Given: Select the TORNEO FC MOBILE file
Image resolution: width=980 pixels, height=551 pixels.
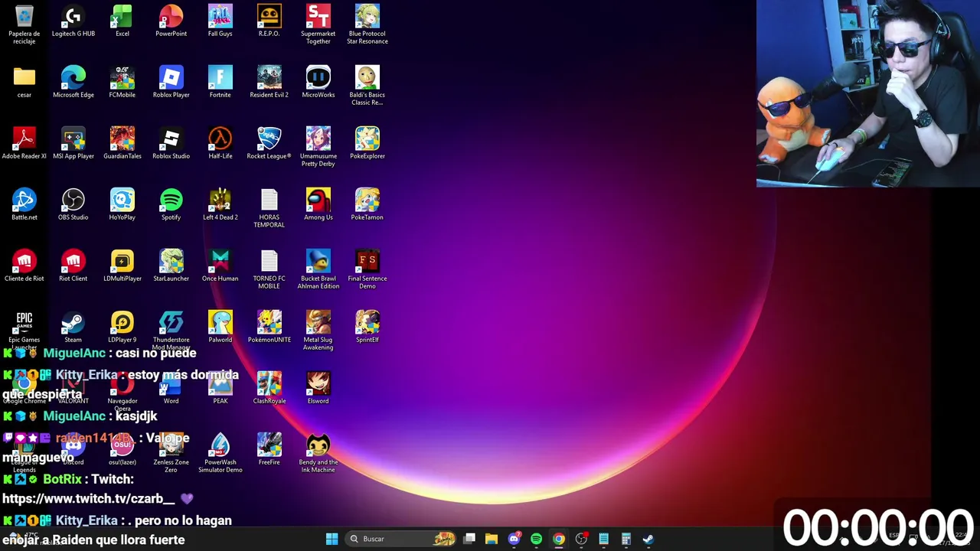Looking at the screenshot, I should (x=269, y=269).
